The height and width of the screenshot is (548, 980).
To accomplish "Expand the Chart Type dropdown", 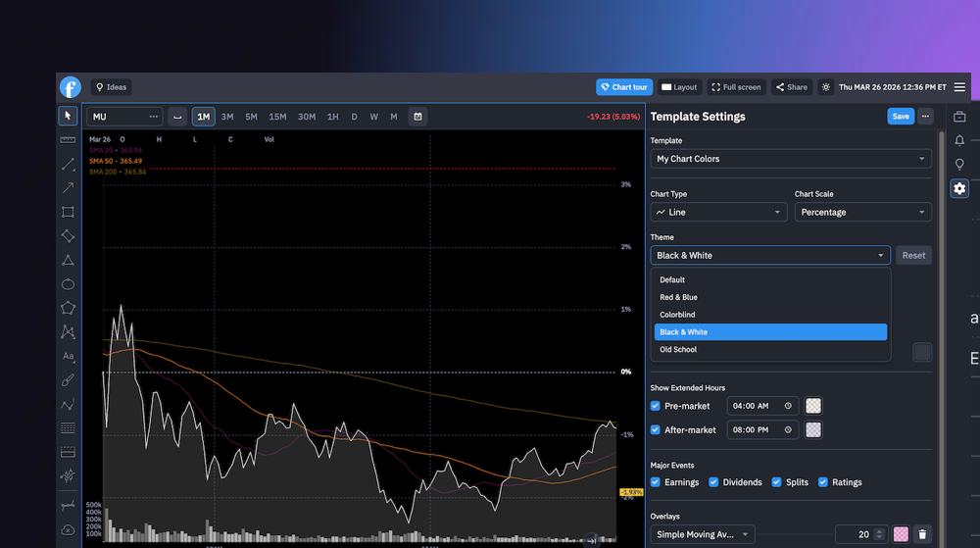I will point(718,212).
